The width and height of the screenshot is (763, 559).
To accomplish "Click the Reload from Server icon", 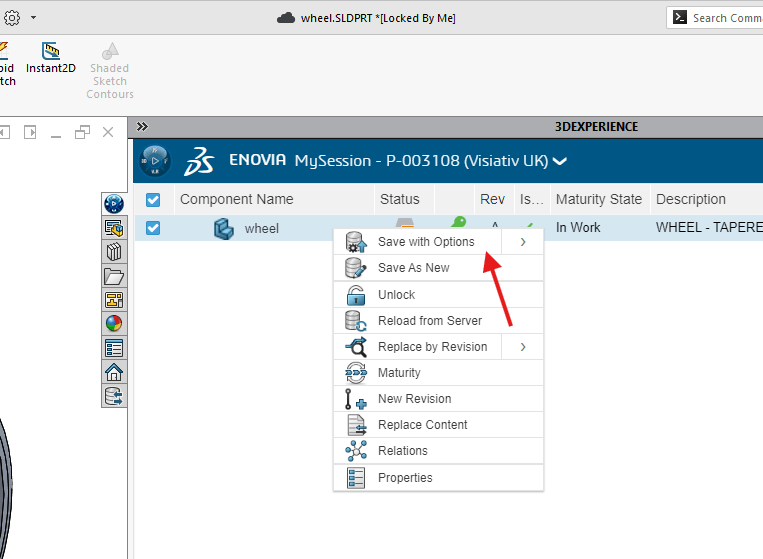I will pos(355,321).
